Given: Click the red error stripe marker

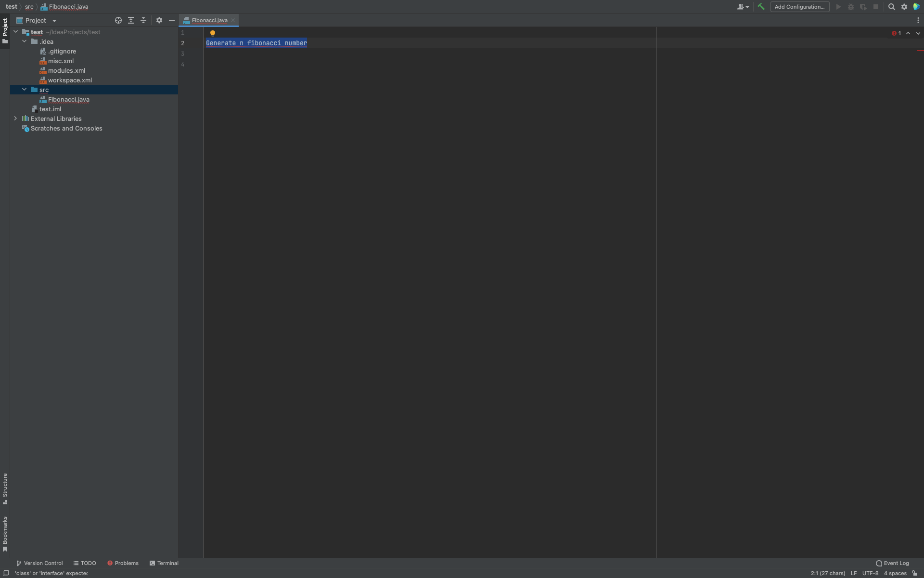Looking at the screenshot, I should click(920, 50).
